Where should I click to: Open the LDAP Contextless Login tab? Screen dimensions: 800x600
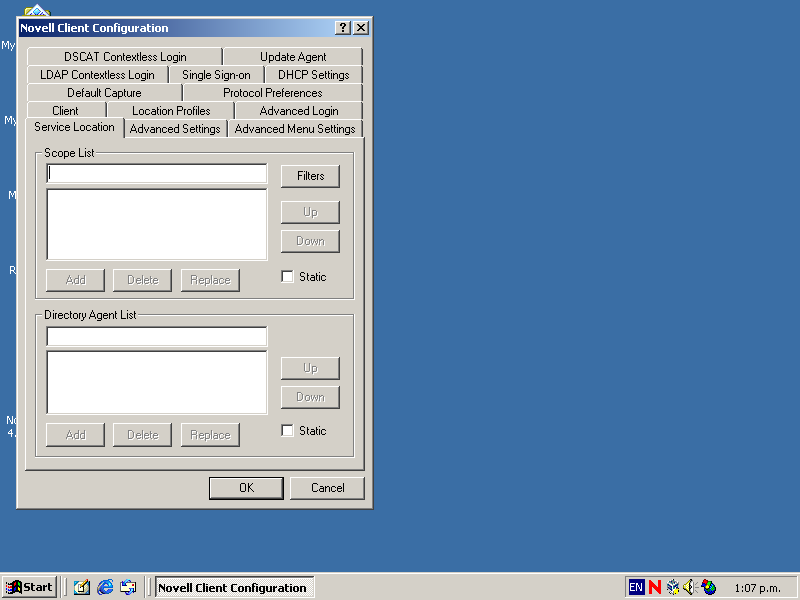click(x=97, y=74)
